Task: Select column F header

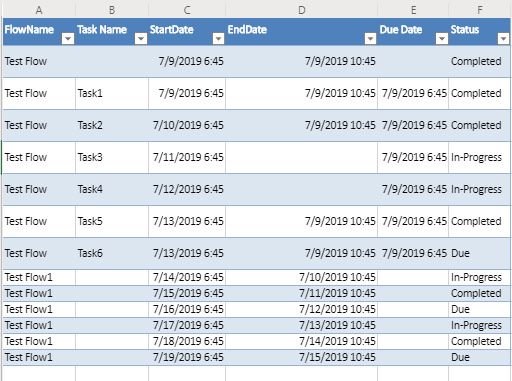Action: (479, 10)
